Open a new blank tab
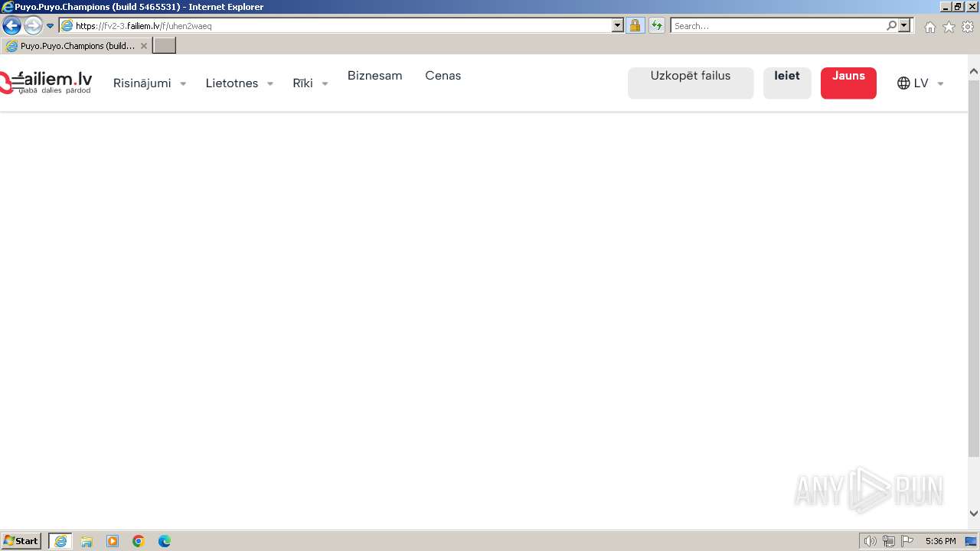 point(165,45)
